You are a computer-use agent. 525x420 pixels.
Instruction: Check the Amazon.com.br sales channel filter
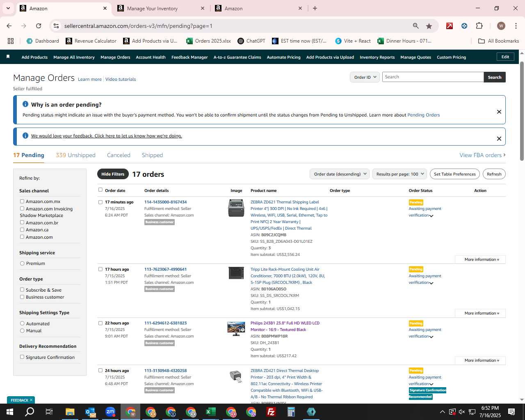[22, 223]
